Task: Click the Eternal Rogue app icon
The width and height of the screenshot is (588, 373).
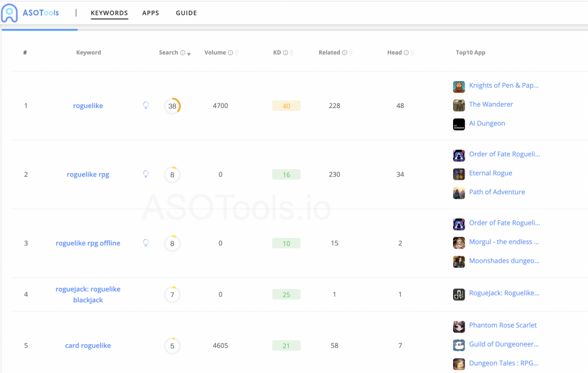Action: pos(459,174)
